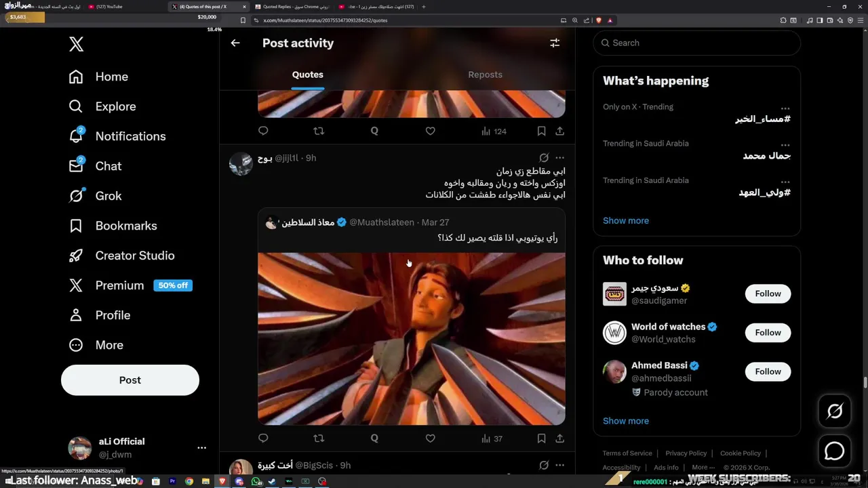The image size is (868, 488).
Task: Open Bookmarks in the sidebar
Action: coord(113,226)
